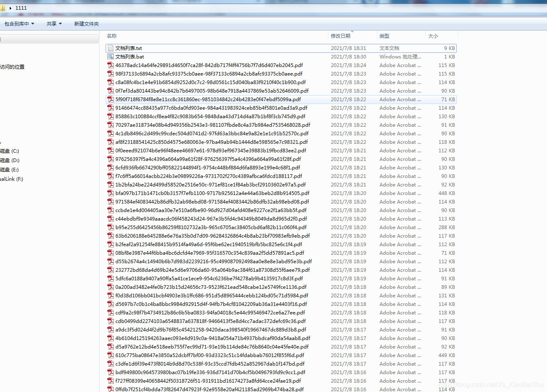Select the 磁盘 (D:) drive in sidebar
This screenshot has height=392, width=547.
[x=10, y=160]
